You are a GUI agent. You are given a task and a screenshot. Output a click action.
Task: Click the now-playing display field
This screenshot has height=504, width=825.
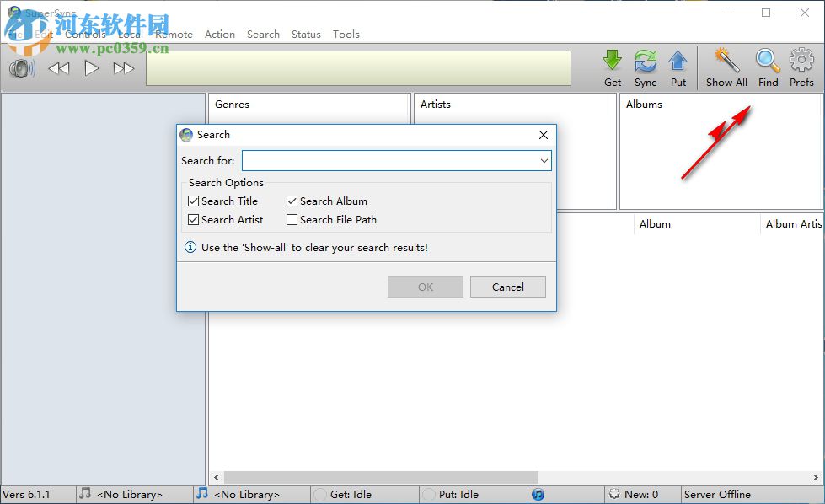(358, 68)
